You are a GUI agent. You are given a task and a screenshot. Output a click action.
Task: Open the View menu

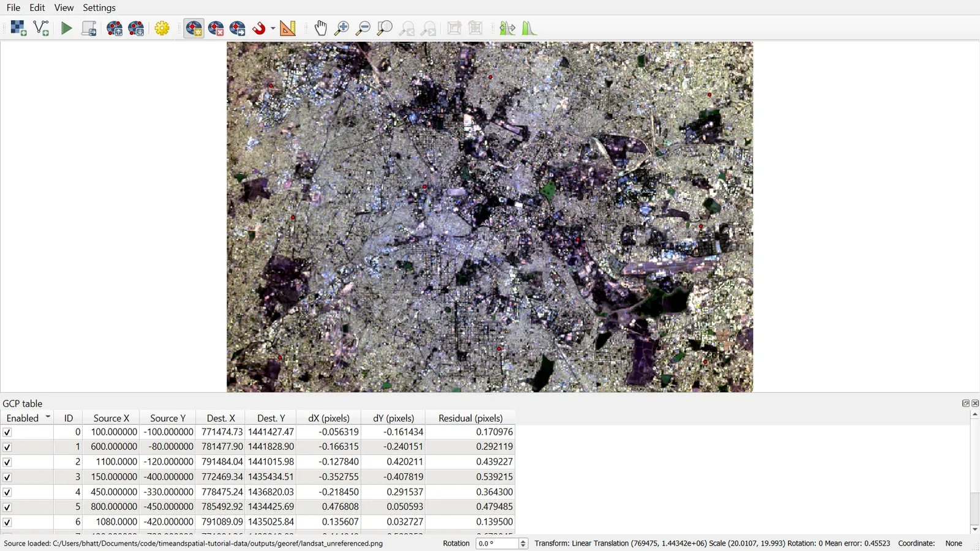pos(64,7)
